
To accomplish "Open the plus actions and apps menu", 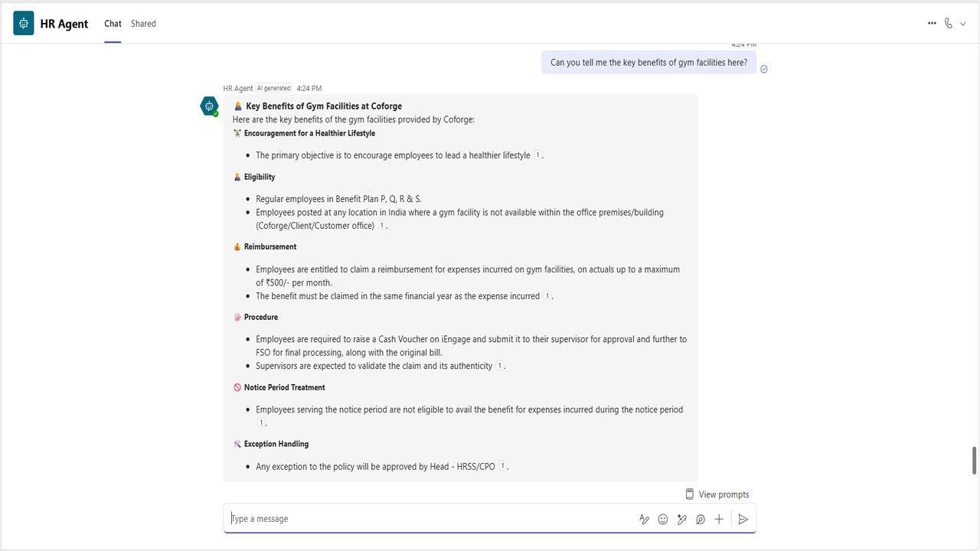I will click(x=719, y=519).
